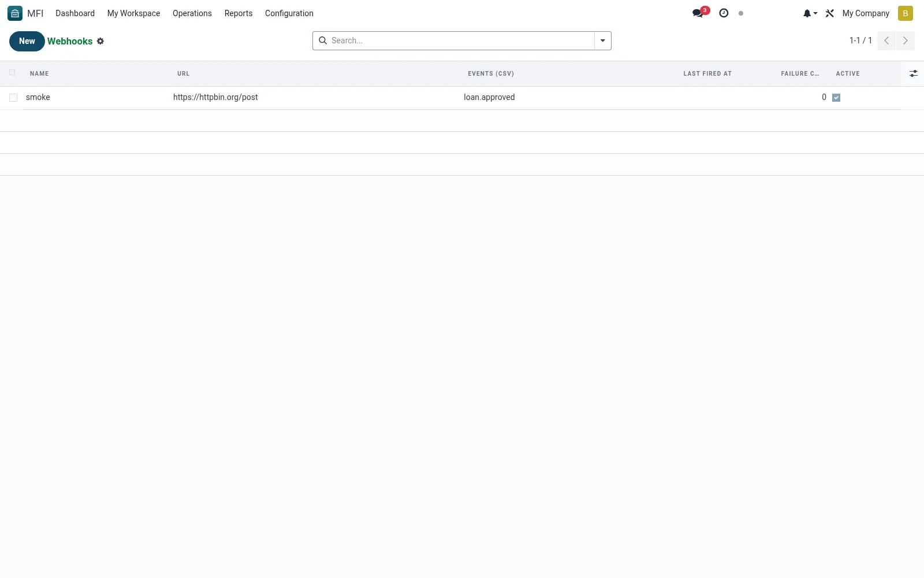Screen dimensions: 924x578
Task: Toggle the search filter options dropdown
Action: point(602,40)
